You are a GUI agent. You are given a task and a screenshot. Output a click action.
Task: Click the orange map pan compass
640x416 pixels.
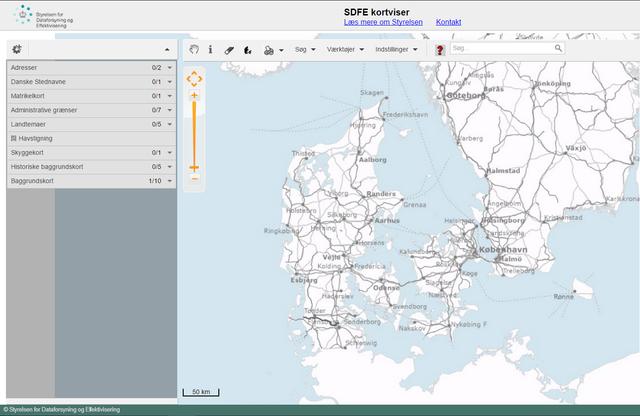click(x=194, y=78)
